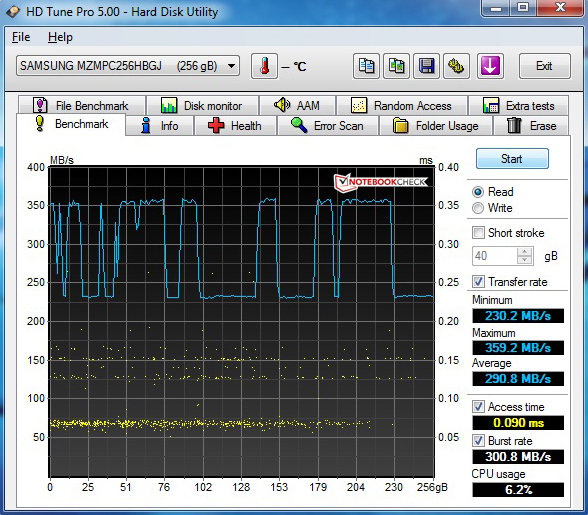
Task: Click the copy text to clipboard icon
Action: pos(366,66)
